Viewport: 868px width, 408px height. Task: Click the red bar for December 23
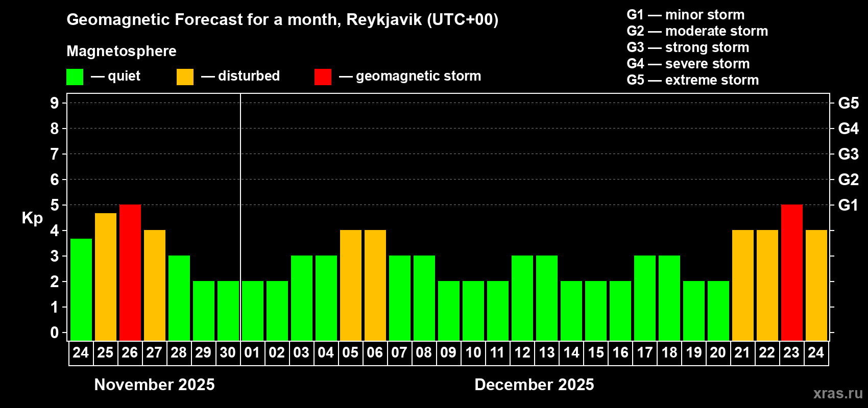[792, 272]
